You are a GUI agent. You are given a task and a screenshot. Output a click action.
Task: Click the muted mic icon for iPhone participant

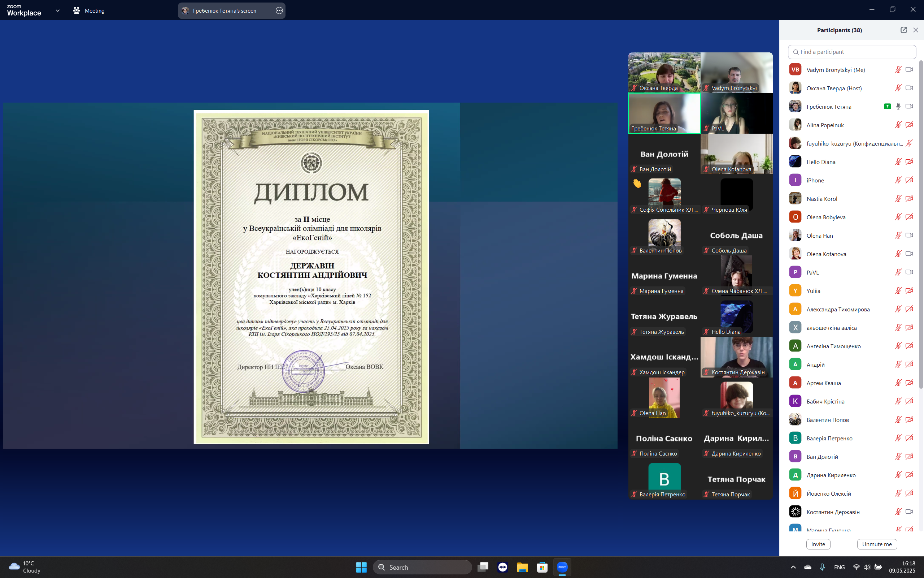[x=898, y=180]
